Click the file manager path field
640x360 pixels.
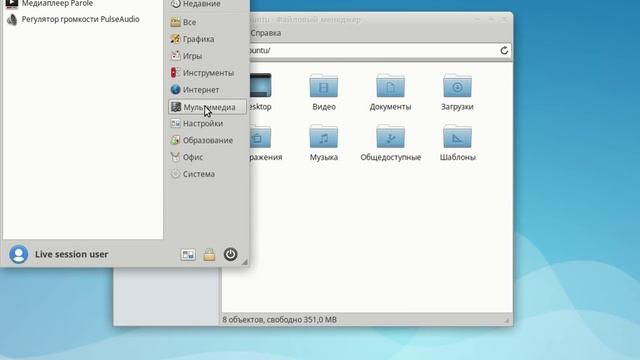(x=372, y=51)
